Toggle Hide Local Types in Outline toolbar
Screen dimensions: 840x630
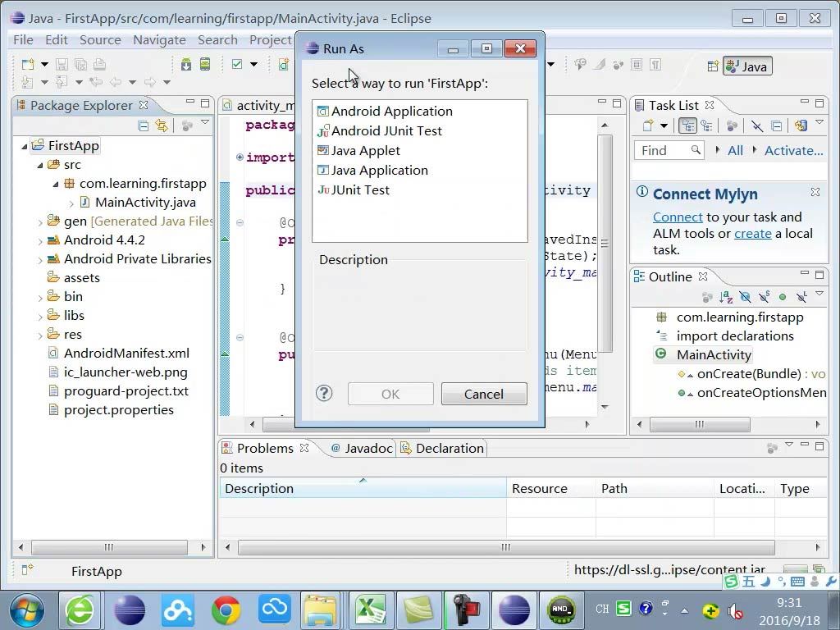click(801, 297)
